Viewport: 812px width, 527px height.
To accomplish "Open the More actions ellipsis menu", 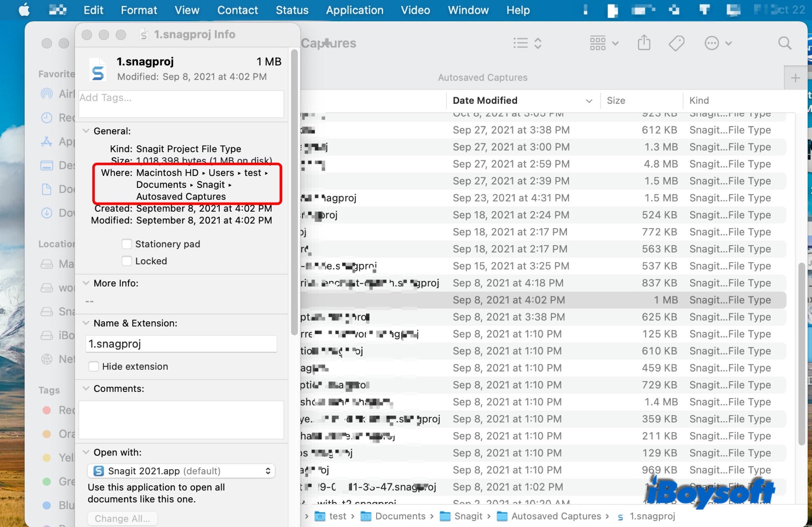I will pyautogui.click(x=718, y=43).
